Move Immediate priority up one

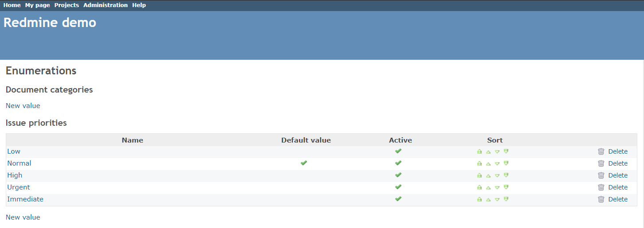point(488,199)
